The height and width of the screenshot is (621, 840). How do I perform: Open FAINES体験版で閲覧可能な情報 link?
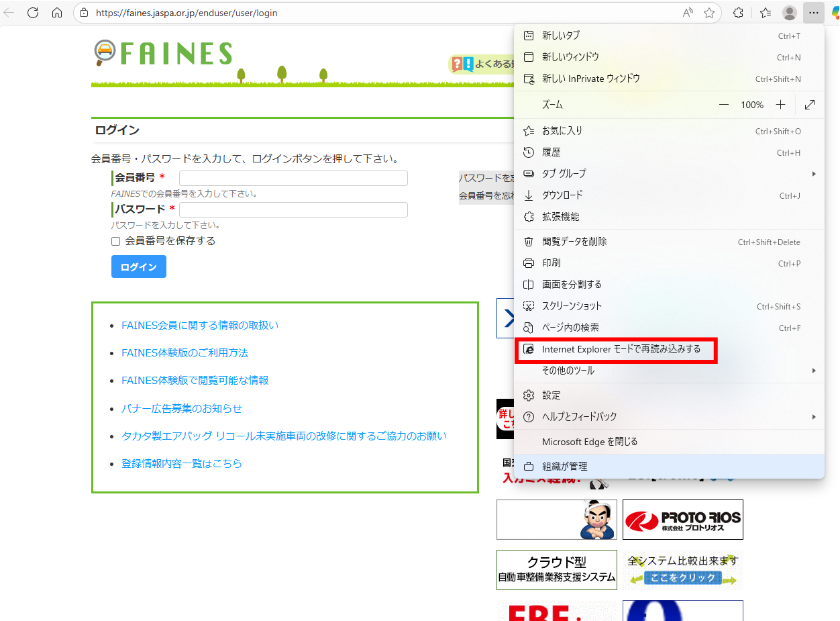pyautogui.click(x=195, y=381)
